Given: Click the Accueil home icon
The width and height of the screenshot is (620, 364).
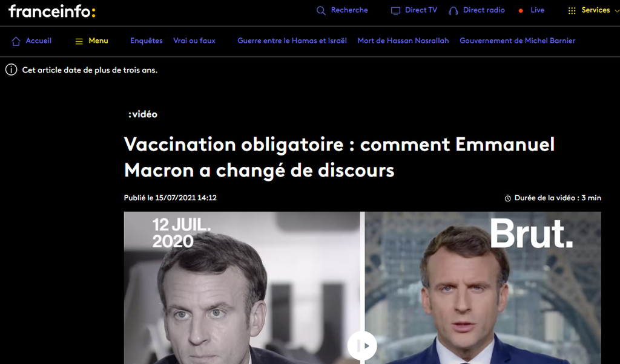Looking at the screenshot, I should click(x=16, y=41).
